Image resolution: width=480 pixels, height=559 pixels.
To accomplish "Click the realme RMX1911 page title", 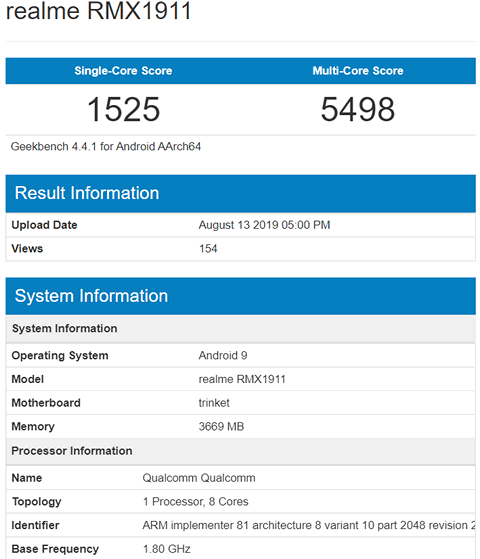I will pyautogui.click(x=99, y=10).
